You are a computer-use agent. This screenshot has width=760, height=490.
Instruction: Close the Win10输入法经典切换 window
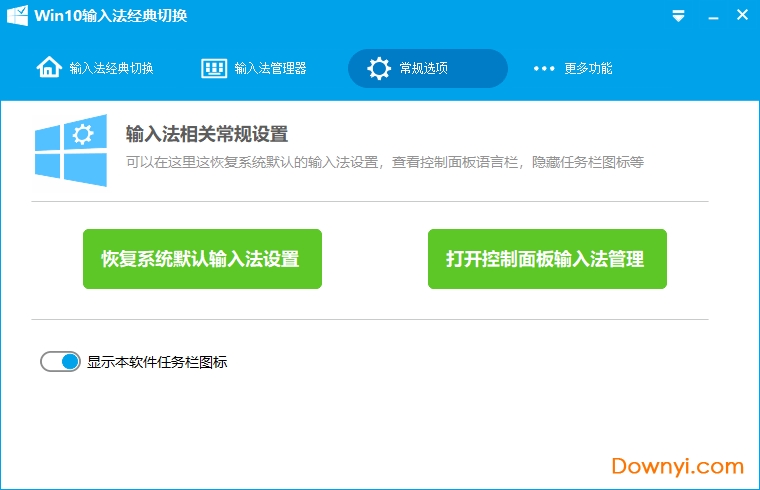click(741, 16)
